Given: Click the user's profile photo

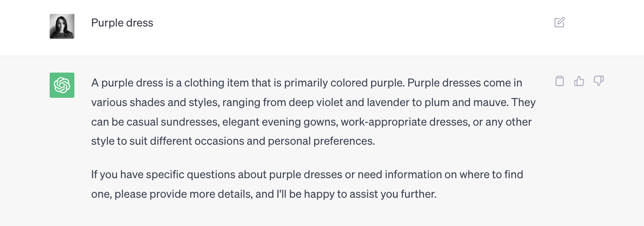Looking at the screenshot, I should 62,26.
